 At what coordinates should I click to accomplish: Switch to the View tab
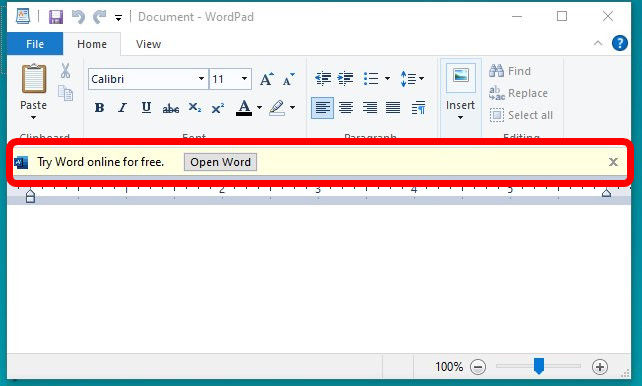[x=148, y=44]
